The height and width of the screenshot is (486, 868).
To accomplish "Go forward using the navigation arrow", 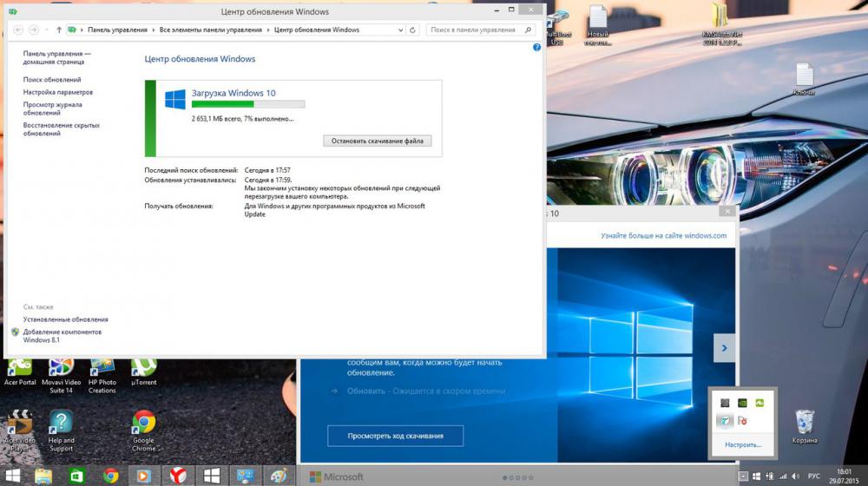I will click(34, 30).
